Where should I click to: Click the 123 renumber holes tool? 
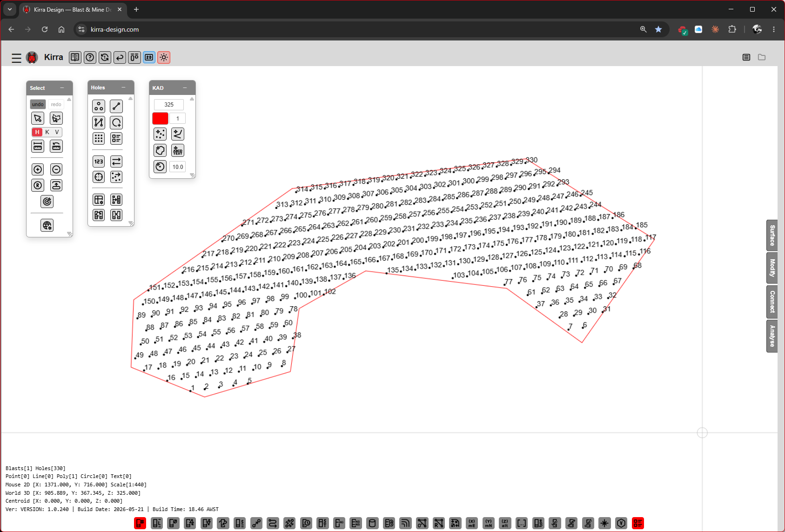tap(99, 162)
